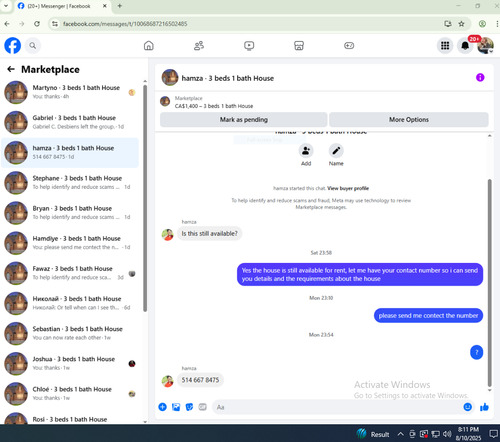Image resolution: width=500 pixels, height=442 pixels.
Task: Select hamza conversation in list
Action: (x=70, y=153)
